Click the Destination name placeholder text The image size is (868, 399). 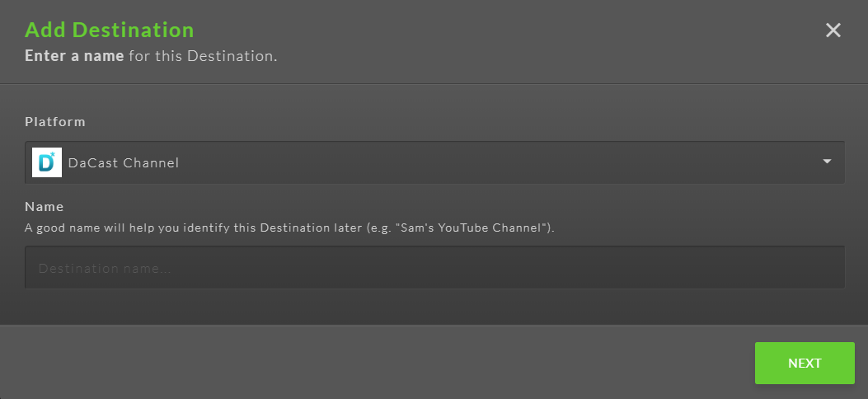click(x=105, y=269)
